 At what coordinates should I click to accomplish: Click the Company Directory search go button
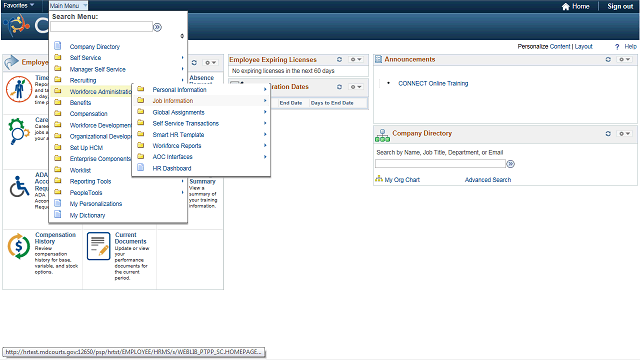coord(511,164)
